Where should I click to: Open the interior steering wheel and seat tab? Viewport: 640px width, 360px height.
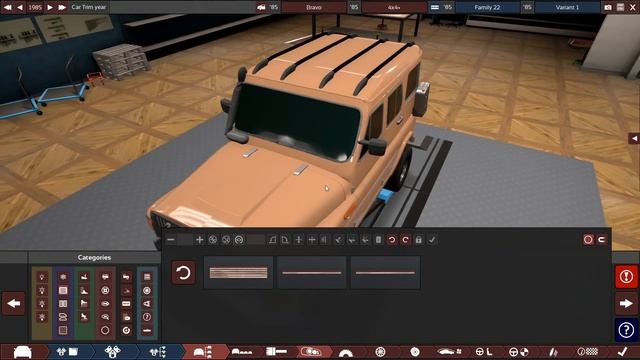(x=484, y=352)
